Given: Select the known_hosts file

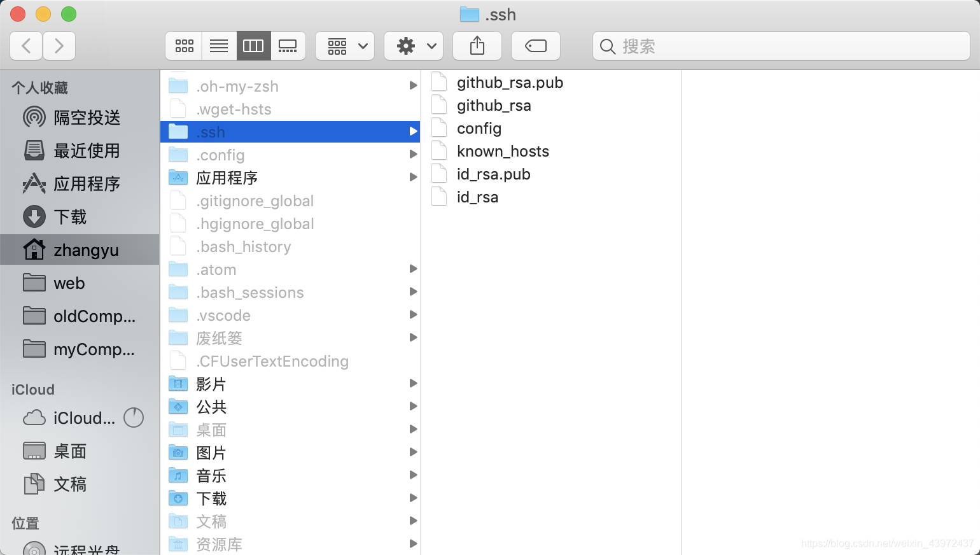Looking at the screenshot, I should [x=551, y=151].
